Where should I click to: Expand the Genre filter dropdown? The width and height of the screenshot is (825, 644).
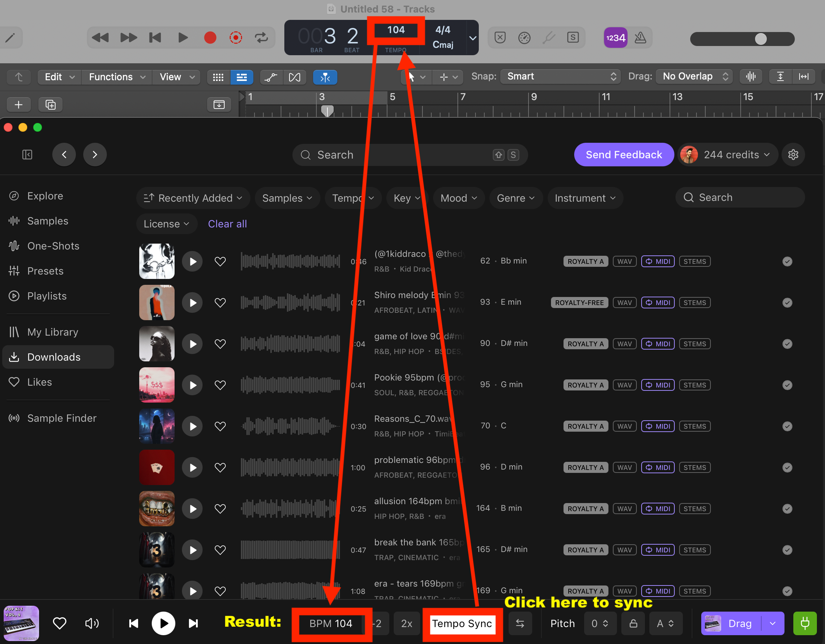coord(515,198)
